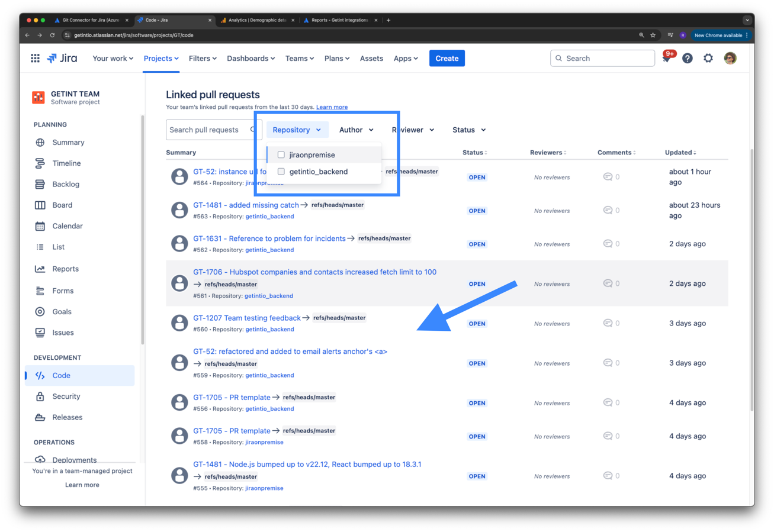Open the notifications bell with 9+ badge
Image resolution: width=774 pixels, height=532 pixels.
tap(667, 58)
